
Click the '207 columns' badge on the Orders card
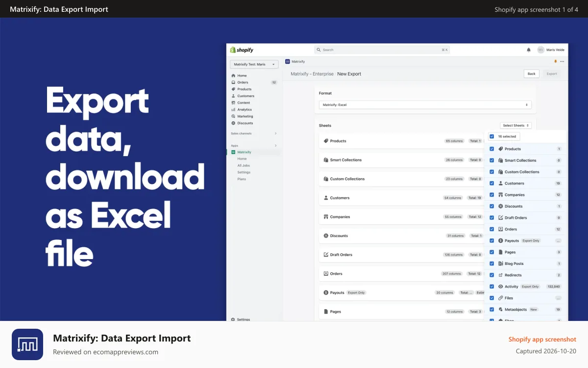[x=451, y=274]
